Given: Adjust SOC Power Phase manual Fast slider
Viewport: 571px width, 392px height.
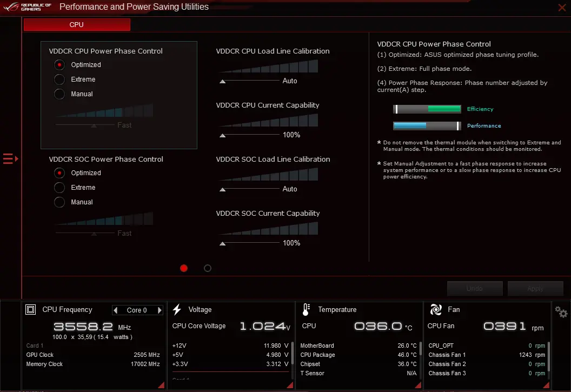Looking at the screenshot, I should [x=94, y=234].
